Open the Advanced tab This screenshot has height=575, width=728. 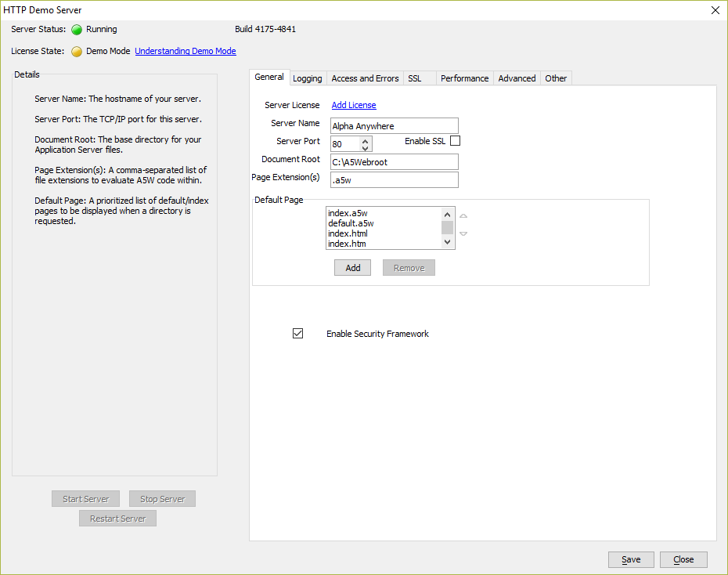(517, 78)
